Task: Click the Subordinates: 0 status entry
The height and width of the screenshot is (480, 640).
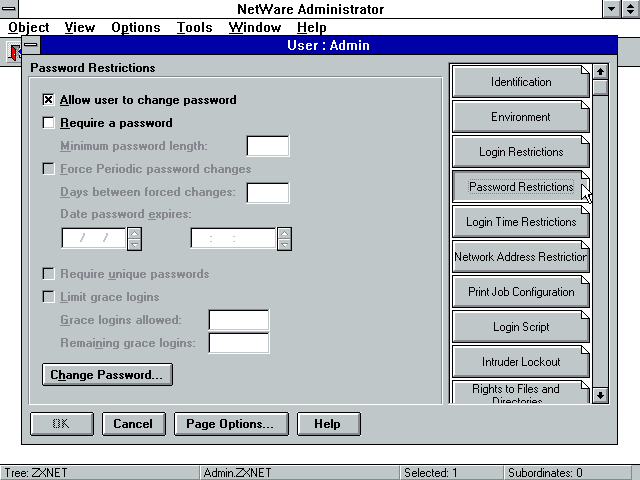Action: point(545,473)
